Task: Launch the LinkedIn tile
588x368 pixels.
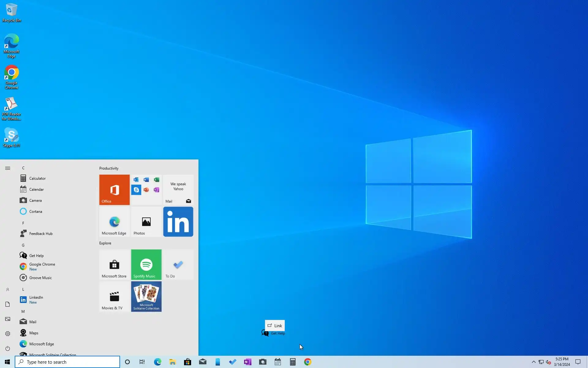Action: (178, 221)
